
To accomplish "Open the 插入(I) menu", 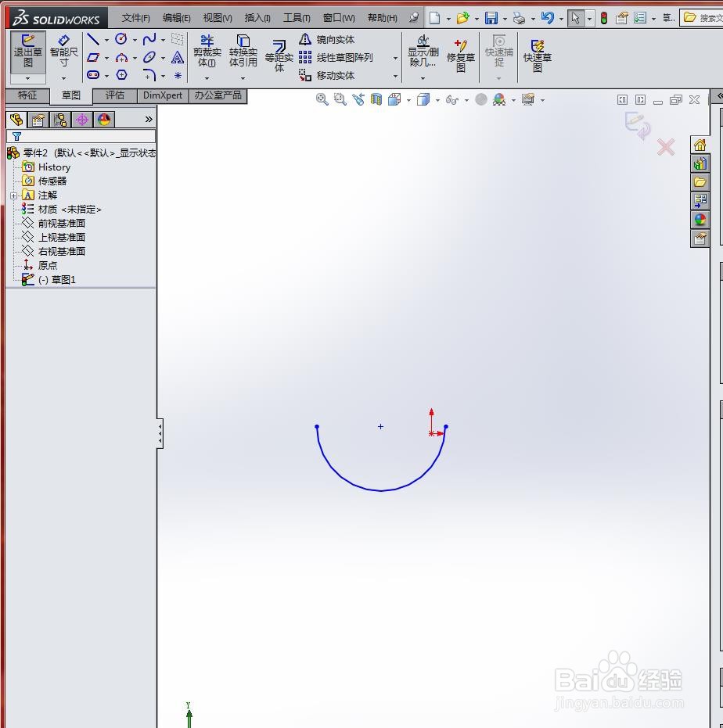I will [x=257, y=18].
